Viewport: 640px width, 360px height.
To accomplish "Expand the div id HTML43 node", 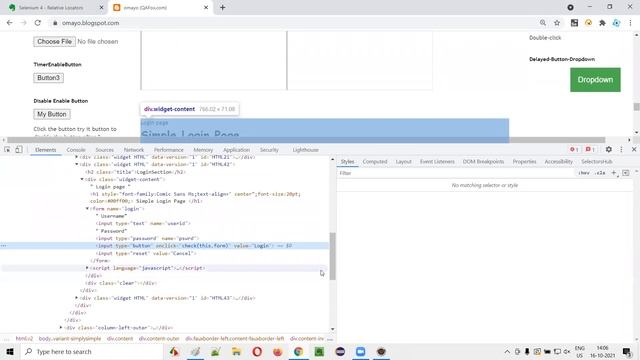I will pyautogui.click(x=77, y=298).
